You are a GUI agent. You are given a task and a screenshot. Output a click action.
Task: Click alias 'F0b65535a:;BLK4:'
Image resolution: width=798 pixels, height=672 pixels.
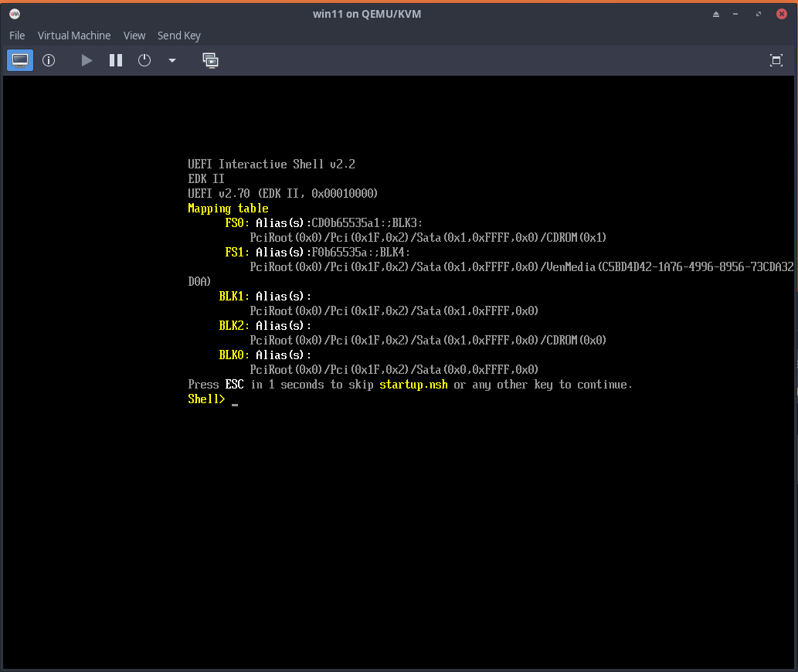361,253
